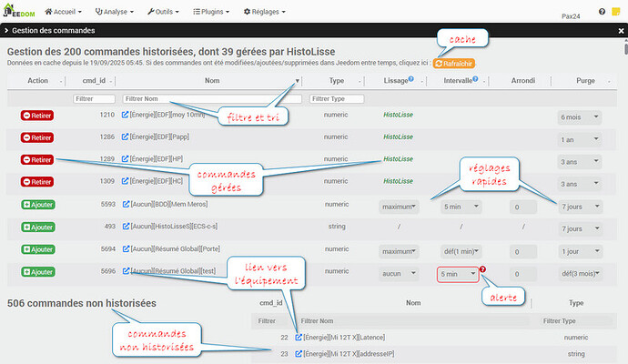Click the red alert icon beside 5 min
Screen dimensions: 628x364
tap(482, 269)
